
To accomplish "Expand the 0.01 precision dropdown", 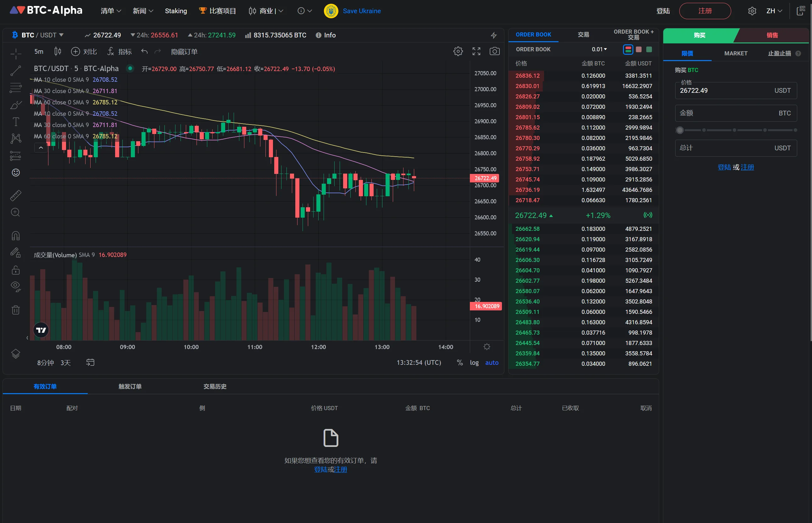I will point(599,50).
